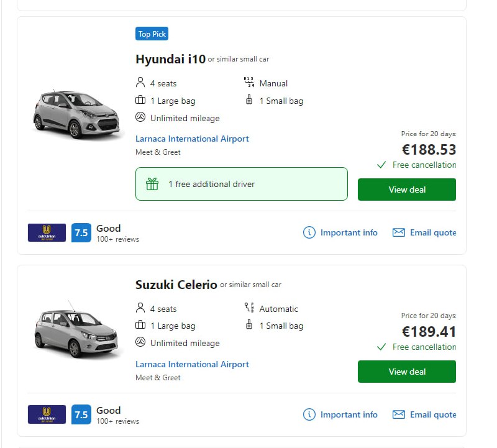Screen dimensions: 497x448
Task: Click the large bag icon on Hyundai i10
Action: tap(140, 100)
